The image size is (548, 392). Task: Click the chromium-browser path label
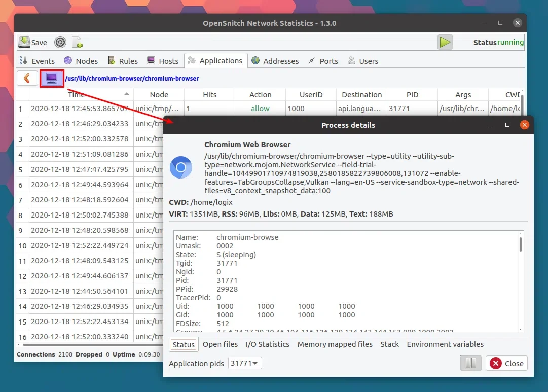132,78
